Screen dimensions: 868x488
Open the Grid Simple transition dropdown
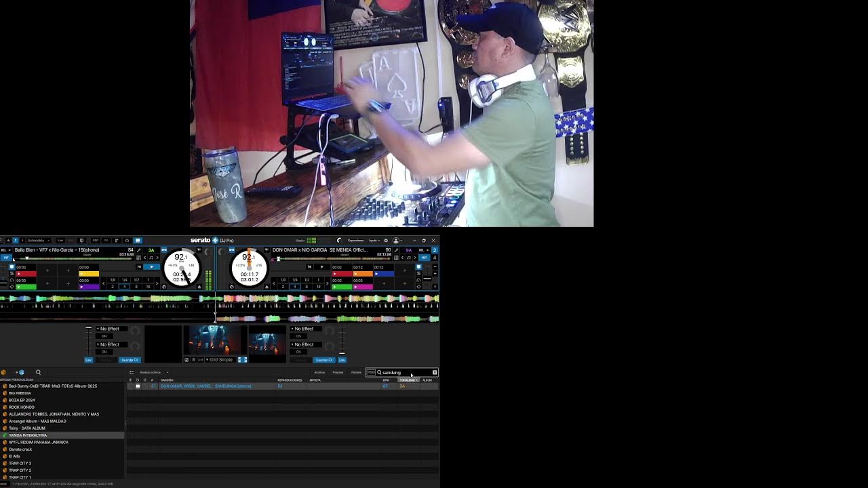[220, 360]
